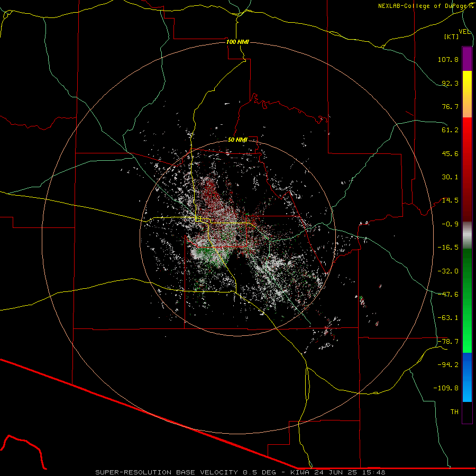
Task: Select the 92.3 legend value
Action: click(x=450, y=83)
